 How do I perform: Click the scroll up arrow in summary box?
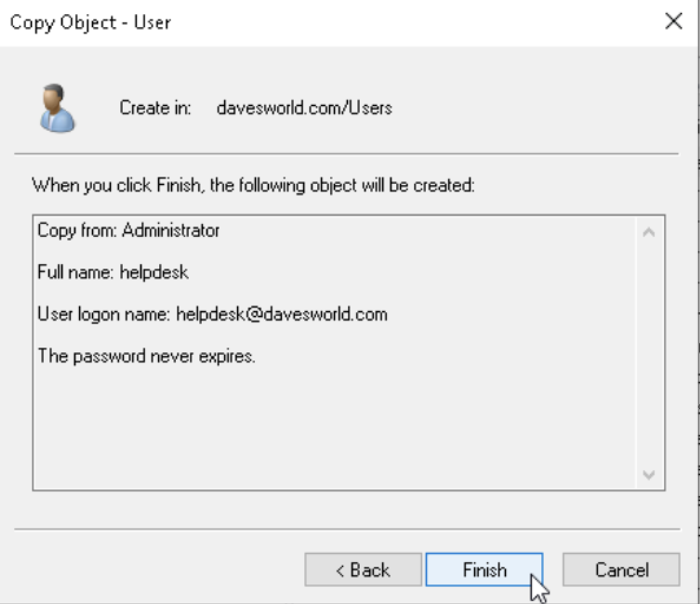(x=649, y=232)
